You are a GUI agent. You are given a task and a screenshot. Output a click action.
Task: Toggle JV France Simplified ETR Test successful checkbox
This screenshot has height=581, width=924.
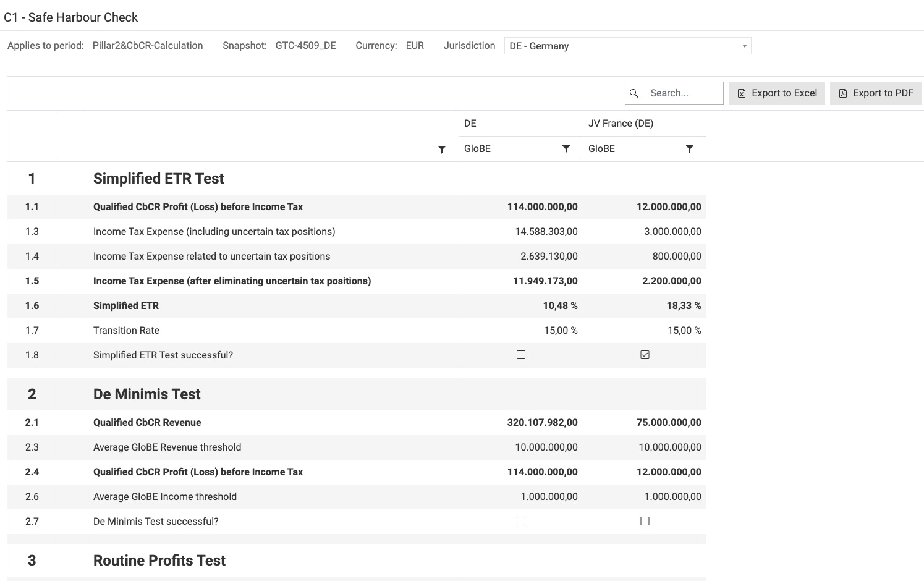[x=645, y=355]
